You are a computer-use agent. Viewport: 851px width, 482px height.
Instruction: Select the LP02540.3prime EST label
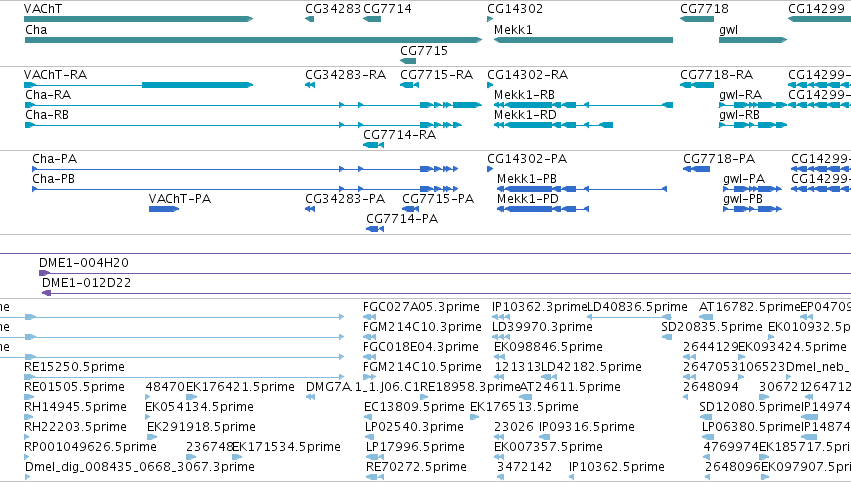click(415, 427)
